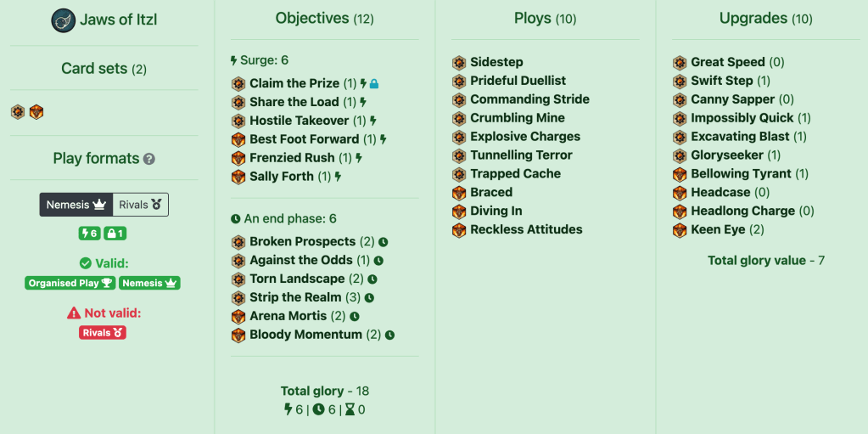Click the surge bolt icon beside Sally Forth

[x=339, y=178]
